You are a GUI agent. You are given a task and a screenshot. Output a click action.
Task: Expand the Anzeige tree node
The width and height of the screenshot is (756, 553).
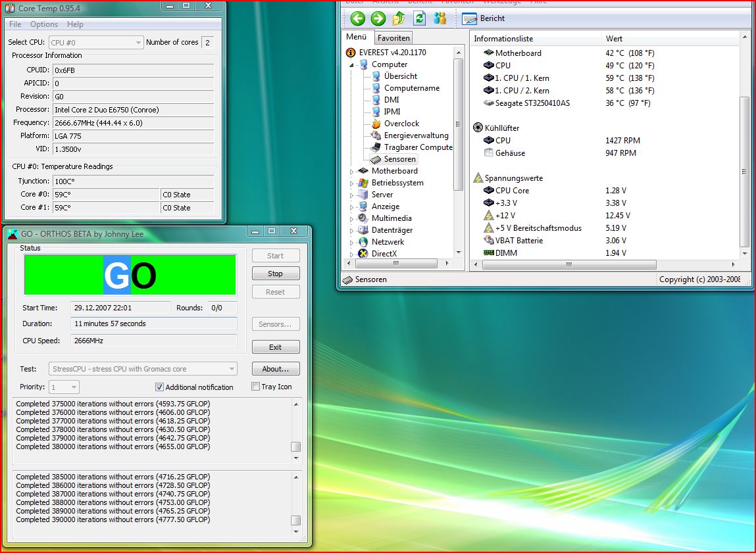351,206
